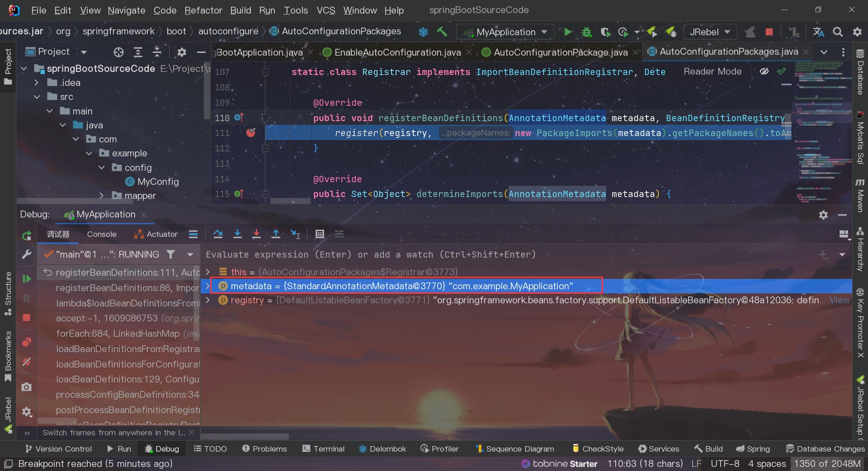Open the Project view dropdown arrow
The image size is (868, 471).
click(84, 52)
